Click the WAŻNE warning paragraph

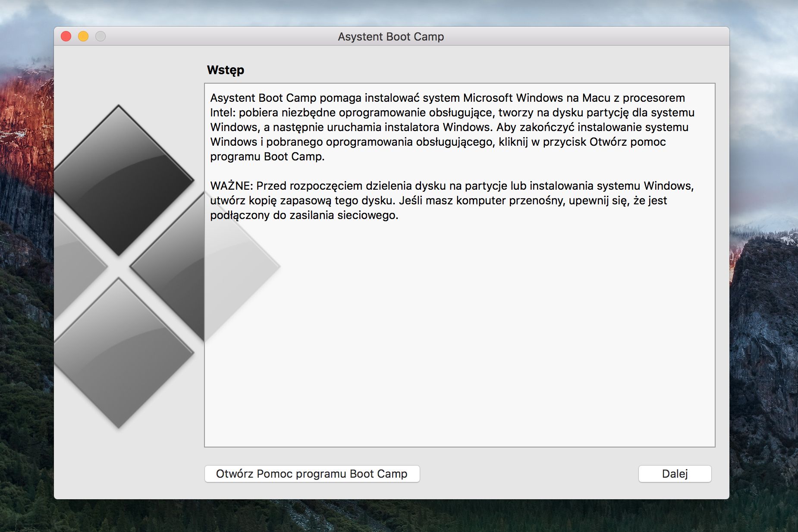click(x=452, y=200)
